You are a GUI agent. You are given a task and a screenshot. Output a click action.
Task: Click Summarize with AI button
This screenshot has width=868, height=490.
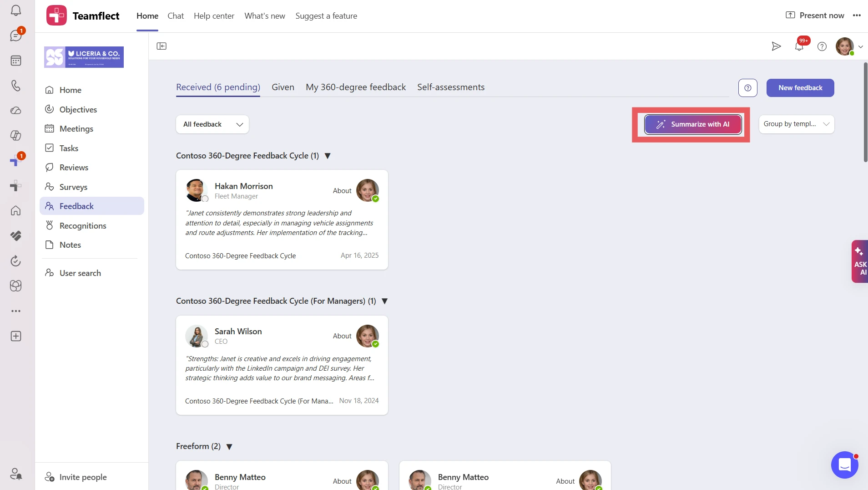coord(693,124)
